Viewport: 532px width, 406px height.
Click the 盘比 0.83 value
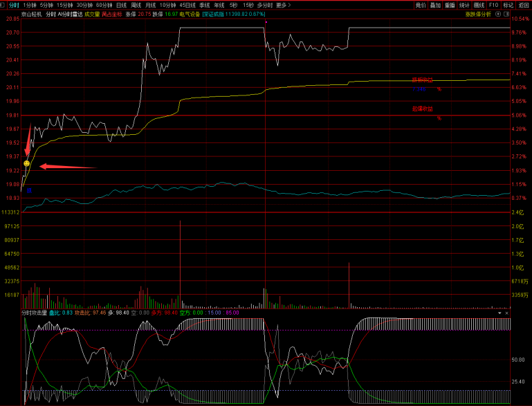pos(61,313)
